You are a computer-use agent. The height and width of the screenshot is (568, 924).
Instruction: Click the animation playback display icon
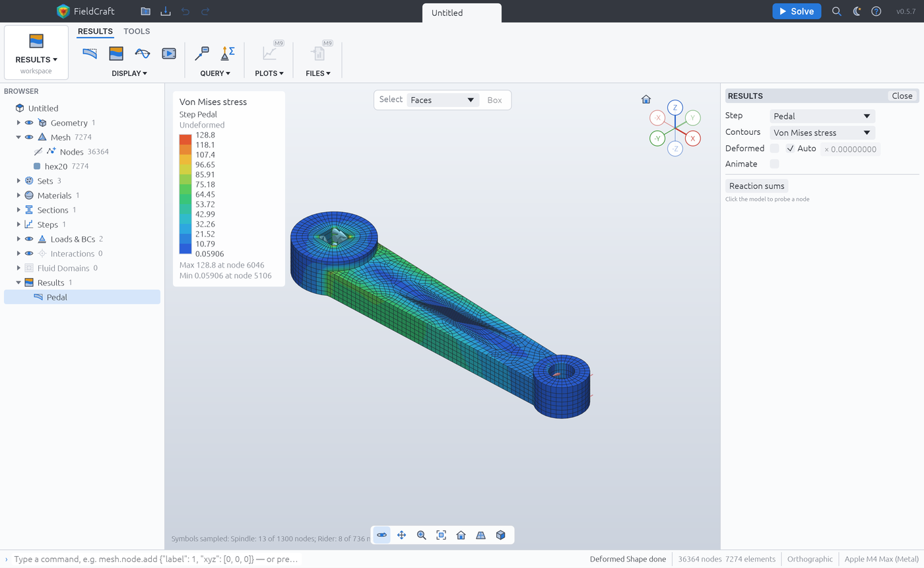pos(169,53)
